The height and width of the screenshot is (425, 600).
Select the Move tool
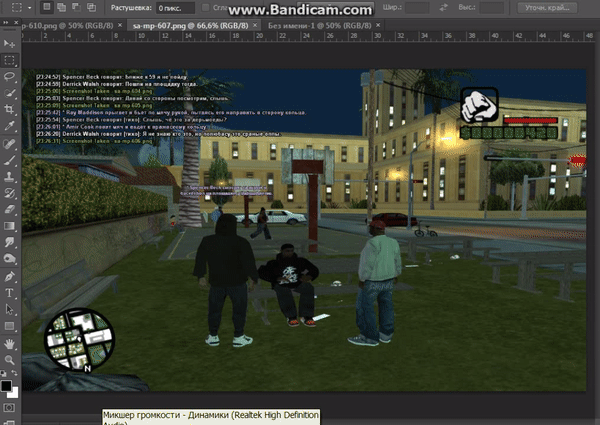[x=10, y=44]
